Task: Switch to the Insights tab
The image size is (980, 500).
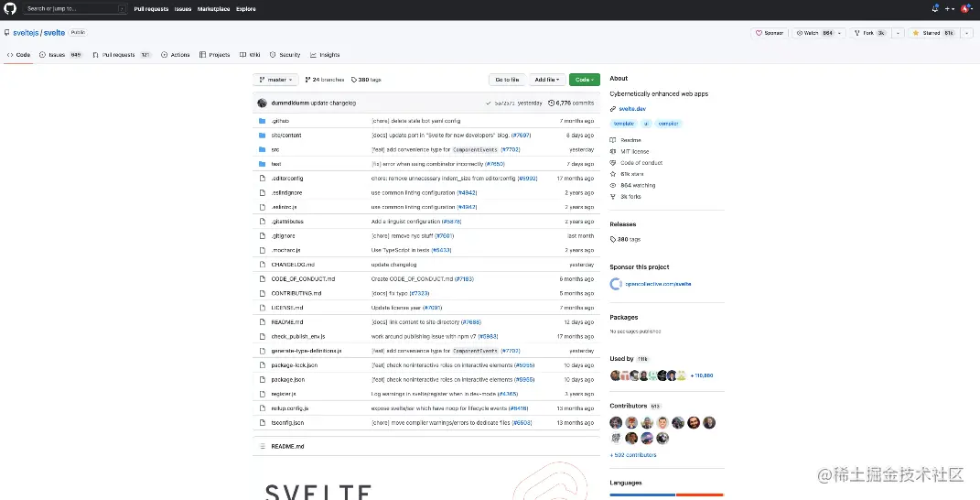Action: point(325,55)
